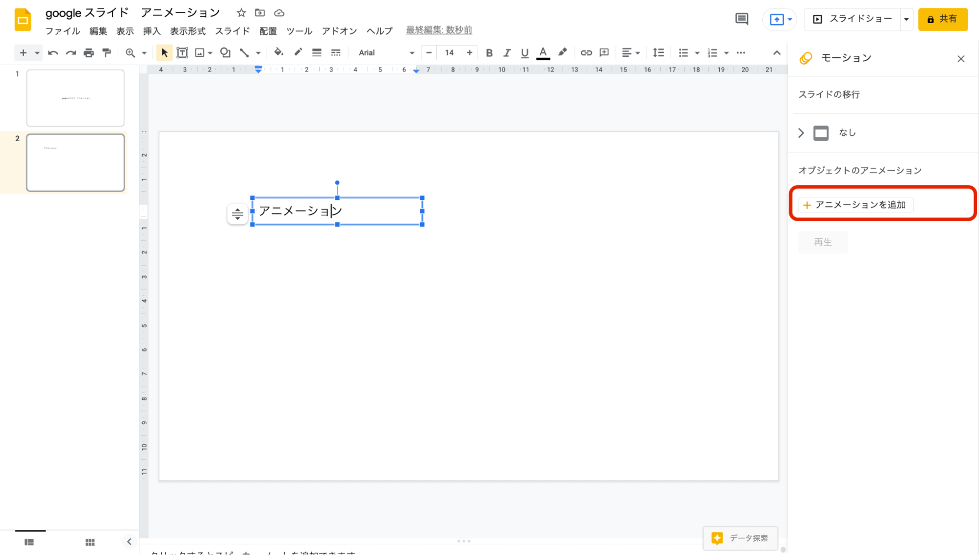Click the データ探索 button
The width and height of the screenshot is (980, 555).
(740, 538)
